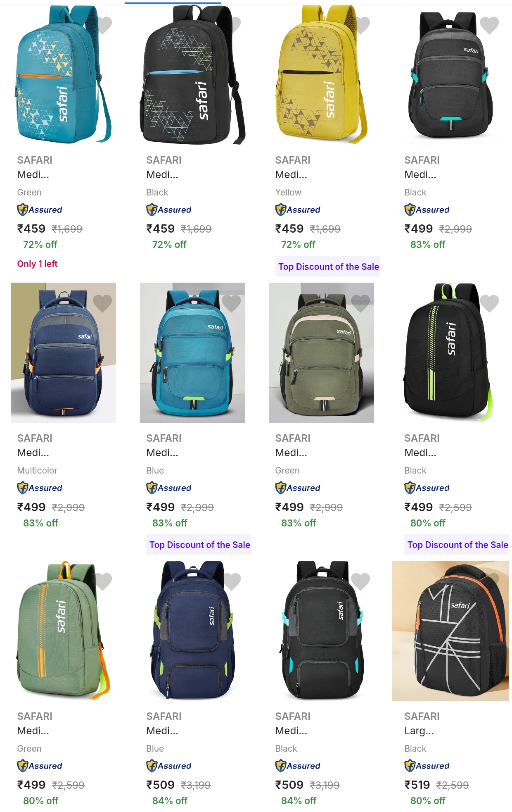
Task: Toggle heart on green backpack with orange stripes
Action: (103, 581)
